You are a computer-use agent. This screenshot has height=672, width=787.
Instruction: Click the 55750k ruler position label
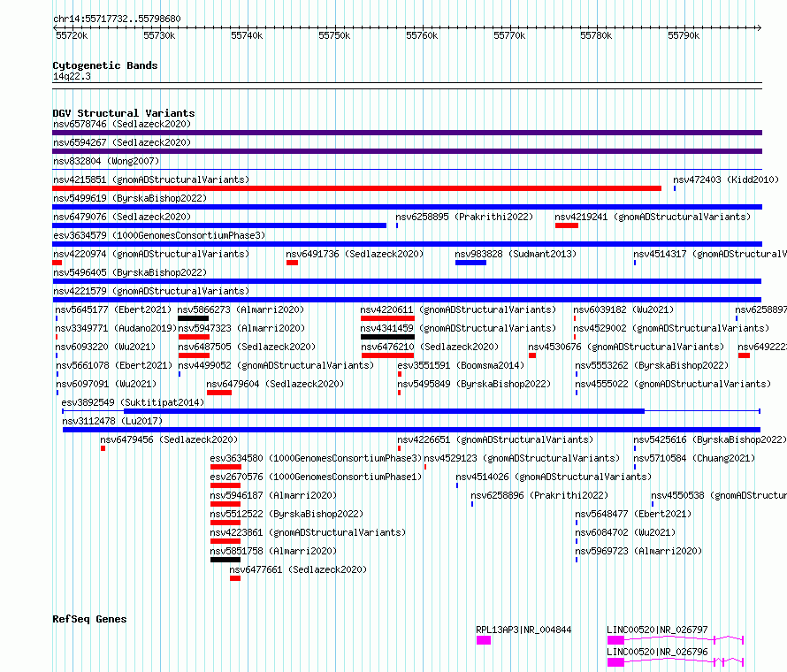point(334,35)
